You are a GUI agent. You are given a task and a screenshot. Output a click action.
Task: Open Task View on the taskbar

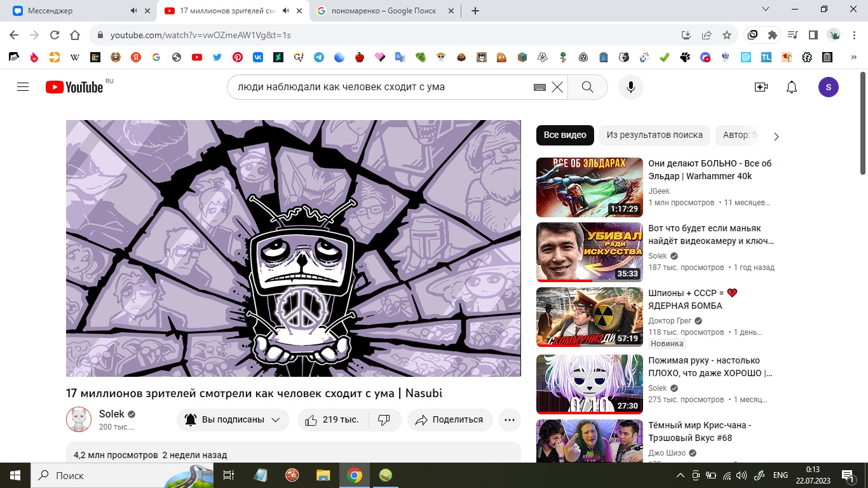coord(229,475)
